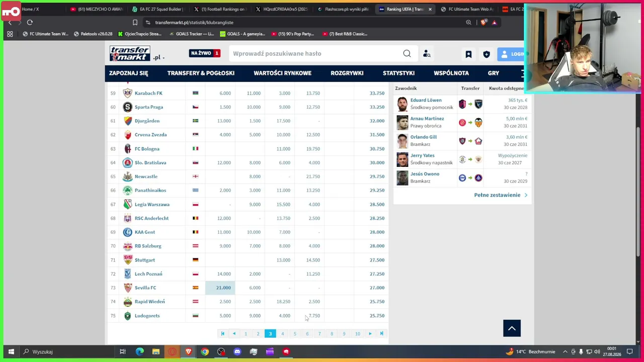Click the Brave Rewards triangle icon
This screenshot has height=362, width=644.
494,22
